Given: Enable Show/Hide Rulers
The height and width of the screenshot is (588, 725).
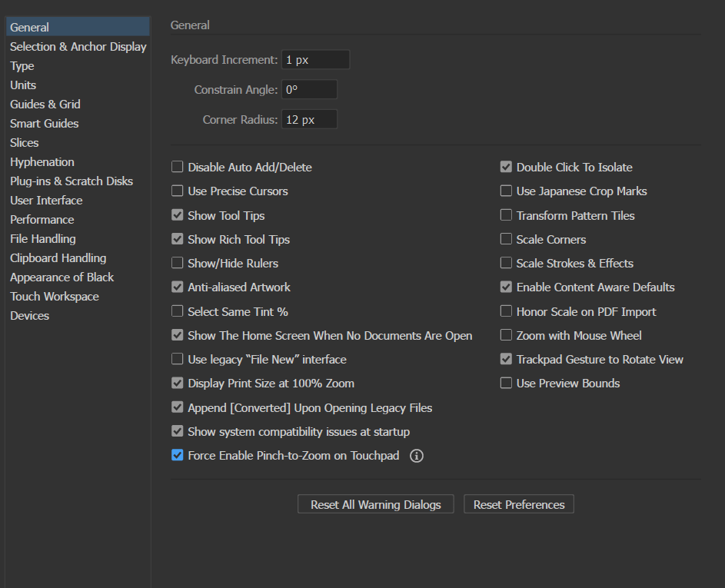Looking at the screenshot, I should [x=177, y=263].
